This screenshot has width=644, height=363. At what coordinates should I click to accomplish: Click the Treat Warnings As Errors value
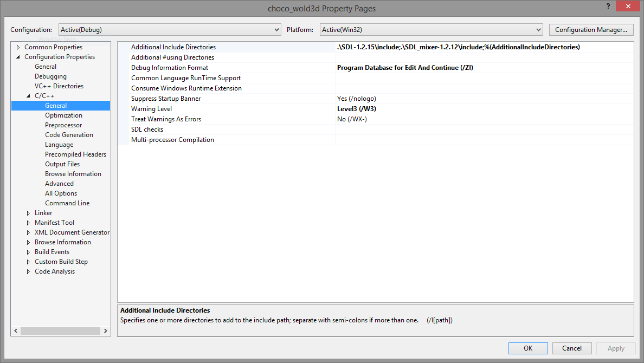(x=482, y=119)
